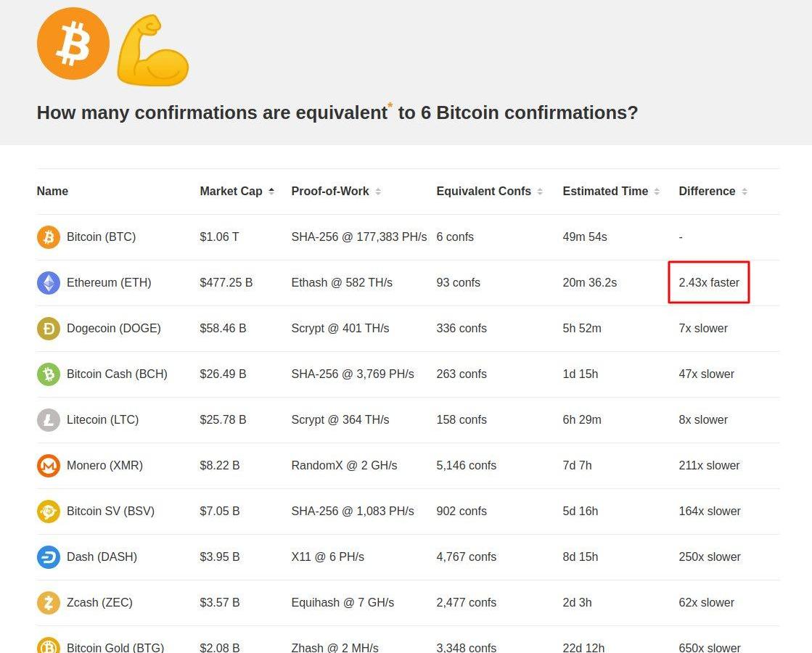Screen dimensions: 812x653
Task: Click the Dogecoin coin icon
Action: point(49,329)
